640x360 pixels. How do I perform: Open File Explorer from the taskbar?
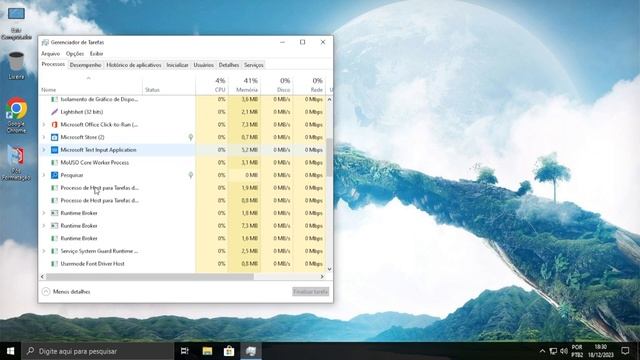pos(207,351)
